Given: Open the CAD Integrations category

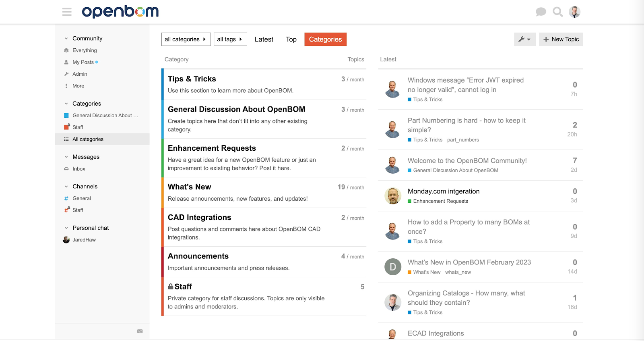Looking at the screenshot, I should point(199,218).
